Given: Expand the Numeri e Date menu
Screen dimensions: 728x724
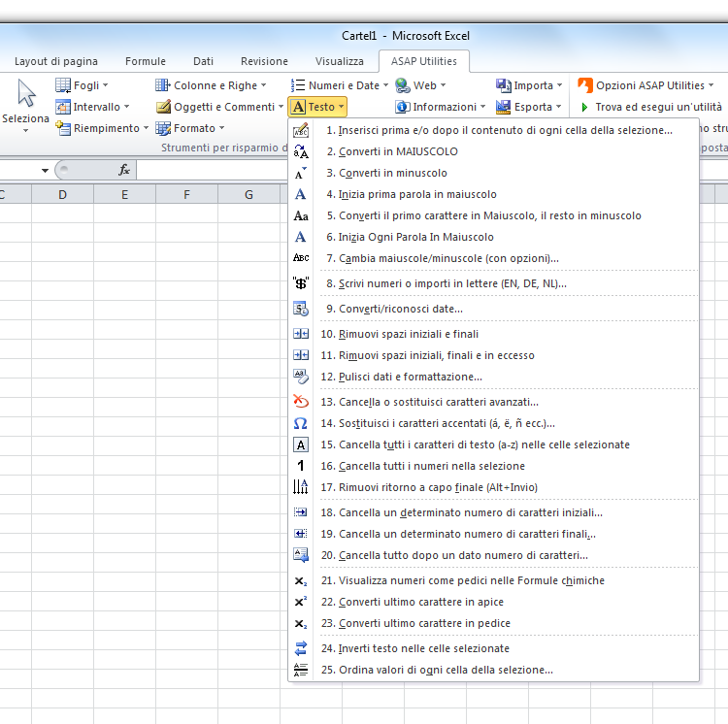Looking at the screenshot, I should pos(340,85).
